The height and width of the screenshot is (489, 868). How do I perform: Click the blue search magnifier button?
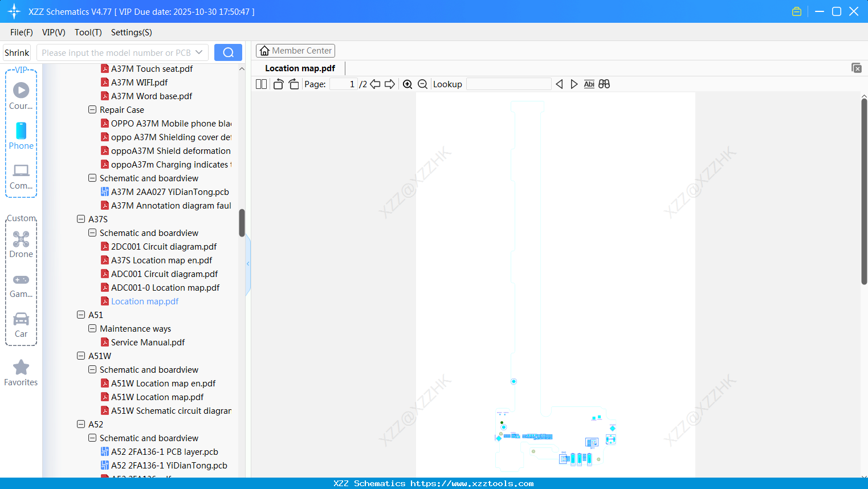point(228,52)
